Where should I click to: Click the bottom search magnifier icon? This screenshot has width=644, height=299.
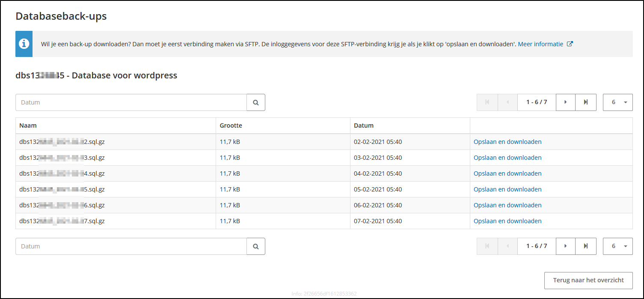point(256,246)
